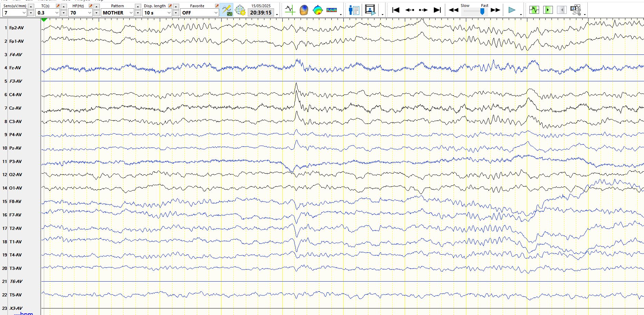
Task: Go to the previous event marker
Action: (x=410, y=10)
